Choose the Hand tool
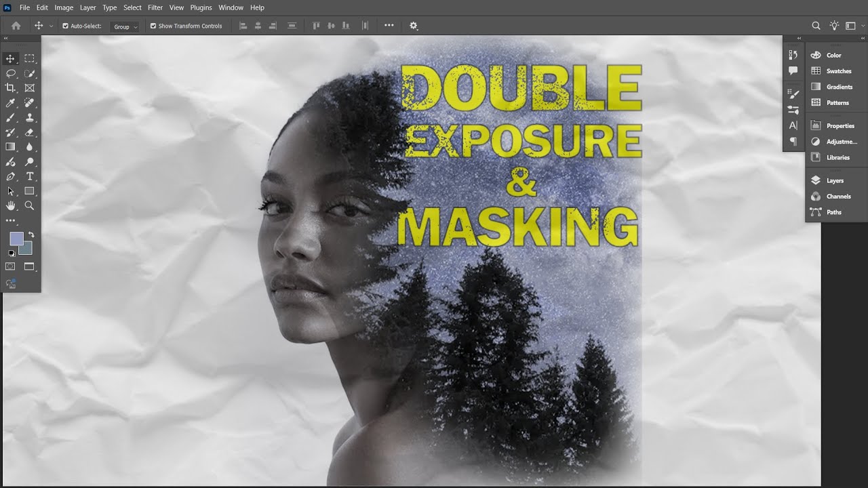868x488 pixels. pyautogui.click(x=10, y=205)
